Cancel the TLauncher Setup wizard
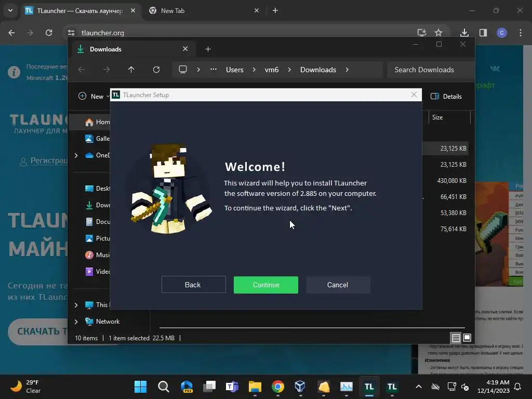Image resolution: width=532 pixels, height=399 pixels. [338, 285]
